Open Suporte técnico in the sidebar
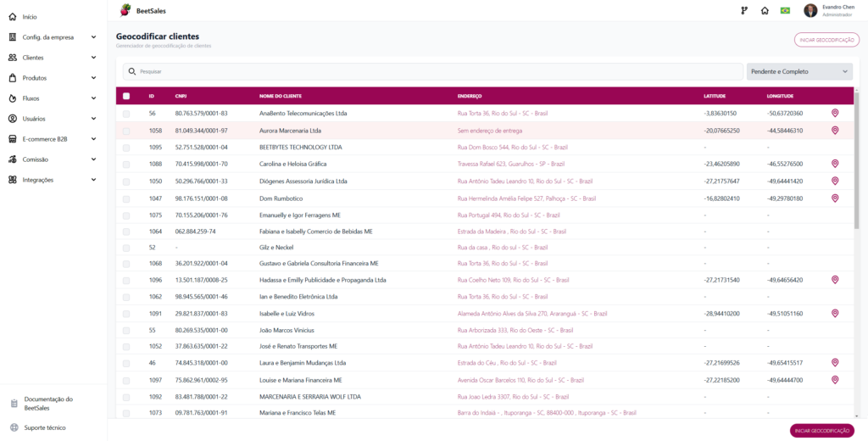Viewport: 868px width, 441px height. (x=44, y=427)
